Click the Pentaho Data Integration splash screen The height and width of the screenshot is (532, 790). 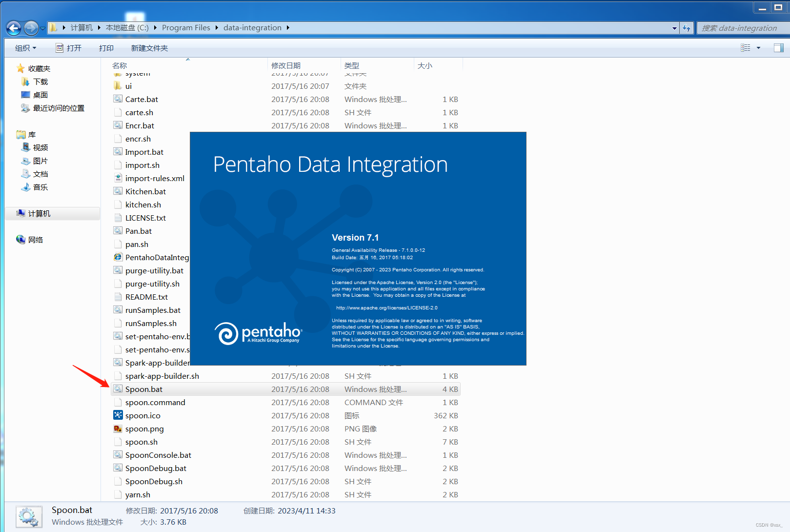point(358,248)
